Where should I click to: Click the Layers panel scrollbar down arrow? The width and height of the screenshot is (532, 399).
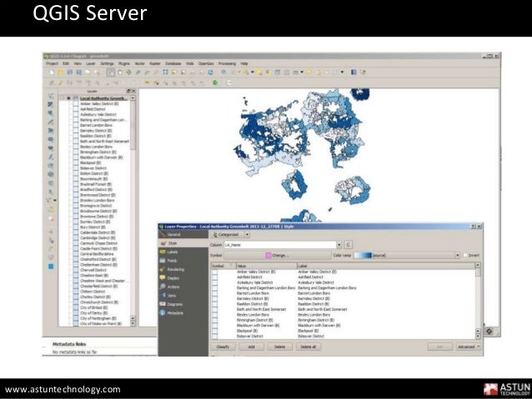(133, 324)
